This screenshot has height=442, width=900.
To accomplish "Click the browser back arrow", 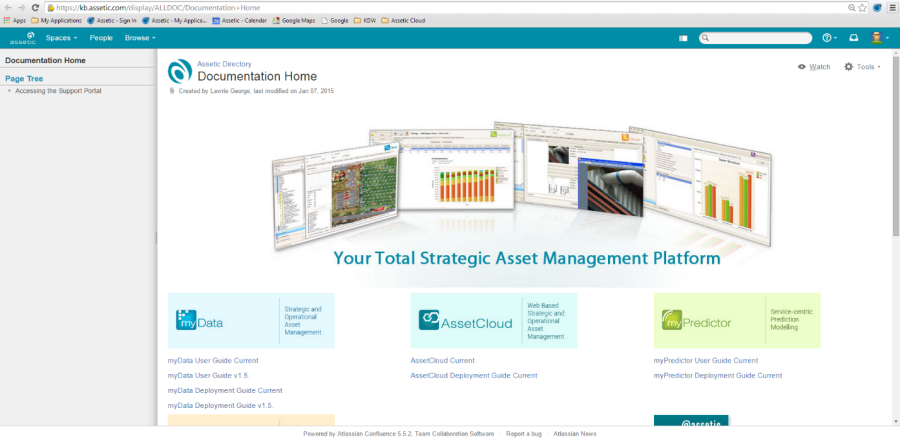I will click(8, 8).
